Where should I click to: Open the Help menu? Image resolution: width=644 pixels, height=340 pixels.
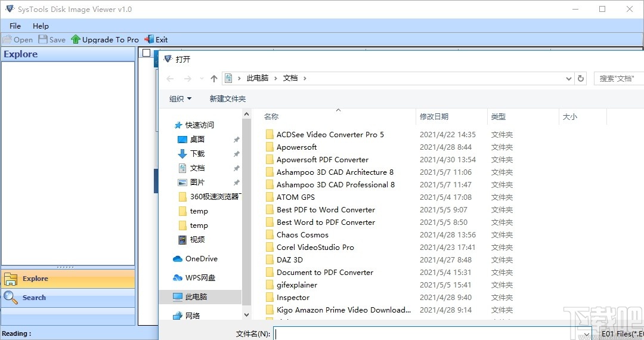[41, 26]
